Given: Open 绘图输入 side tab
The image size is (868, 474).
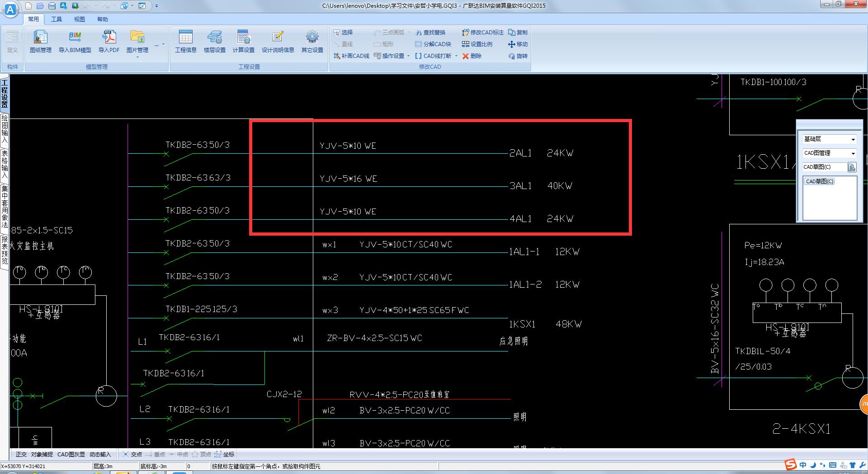Looking at the screenshot, I should tap(5, 129).
